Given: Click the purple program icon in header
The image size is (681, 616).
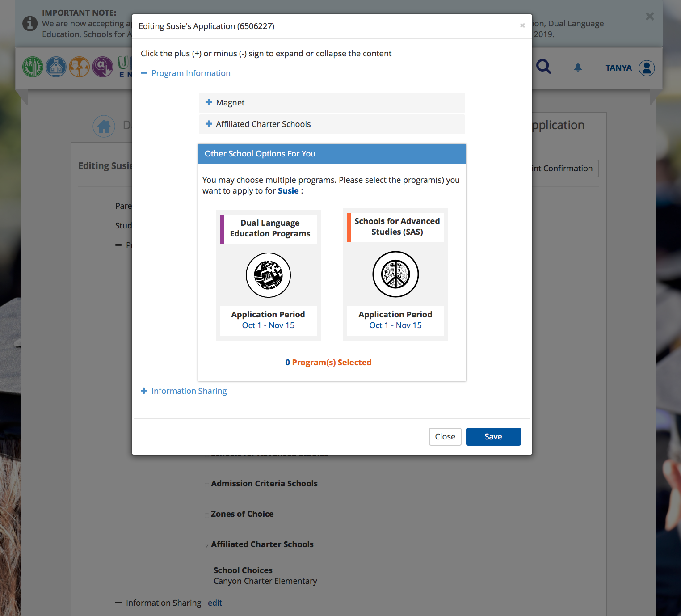Looking at the screenshot, I should (x=102, y=67).
